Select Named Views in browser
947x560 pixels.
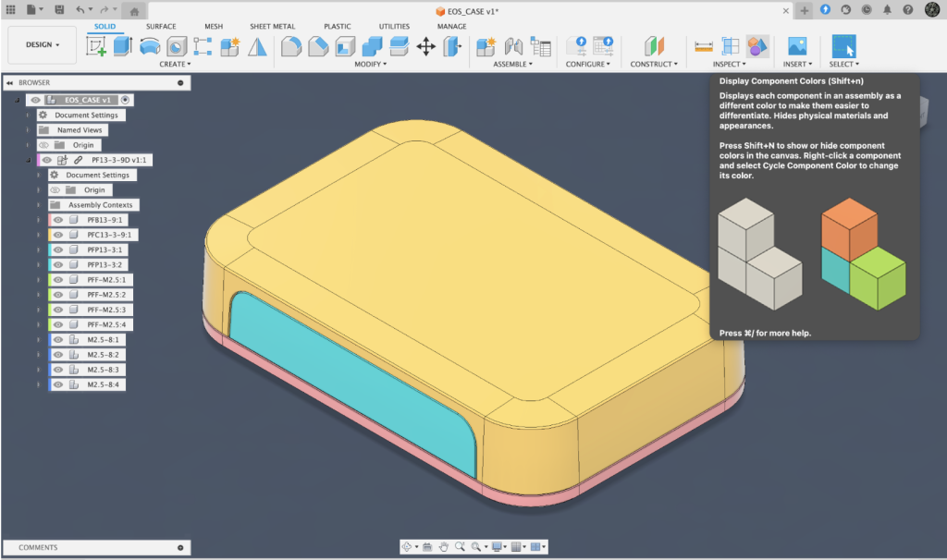[80, 129]
